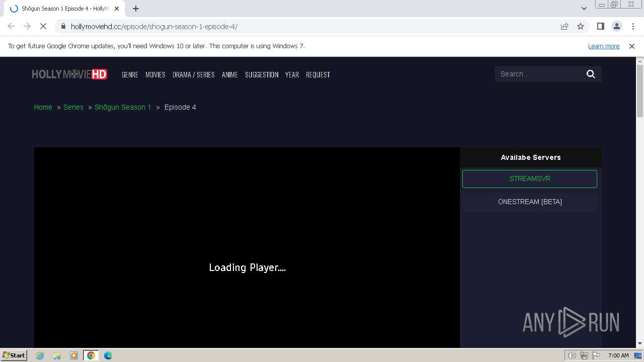This screenshot has height=362, width=644.
Task: Open a new tab
Action: point(136,9)
